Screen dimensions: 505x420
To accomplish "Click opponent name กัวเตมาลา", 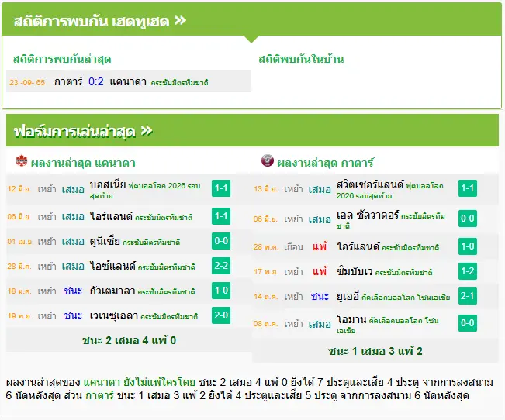I will click(x=112, y=291).
